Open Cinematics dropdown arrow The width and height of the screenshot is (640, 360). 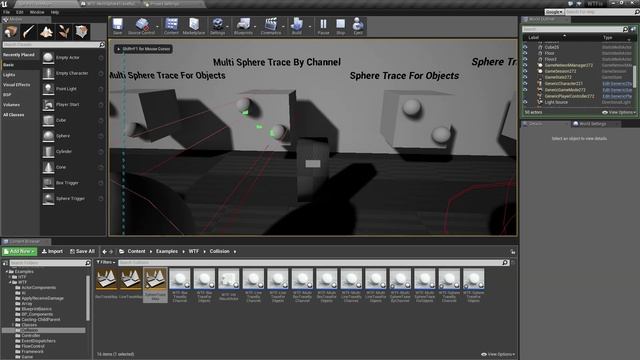tap(284, 27)
